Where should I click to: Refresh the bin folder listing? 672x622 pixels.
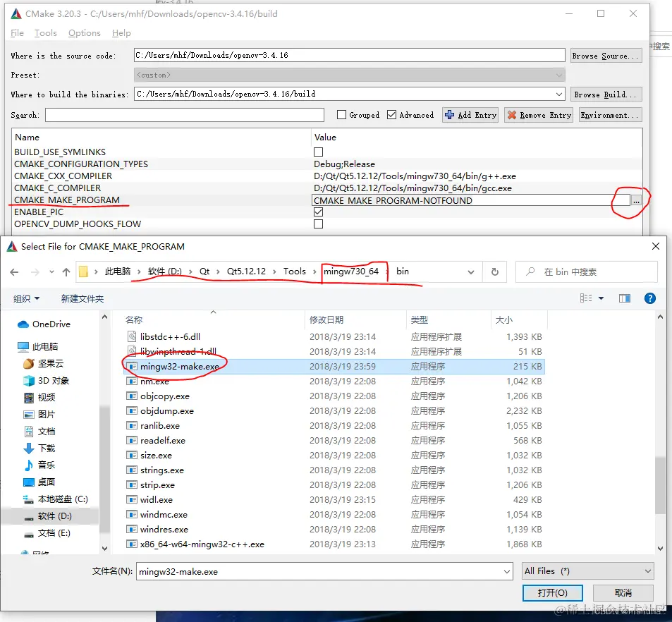[x=494, y=272]
